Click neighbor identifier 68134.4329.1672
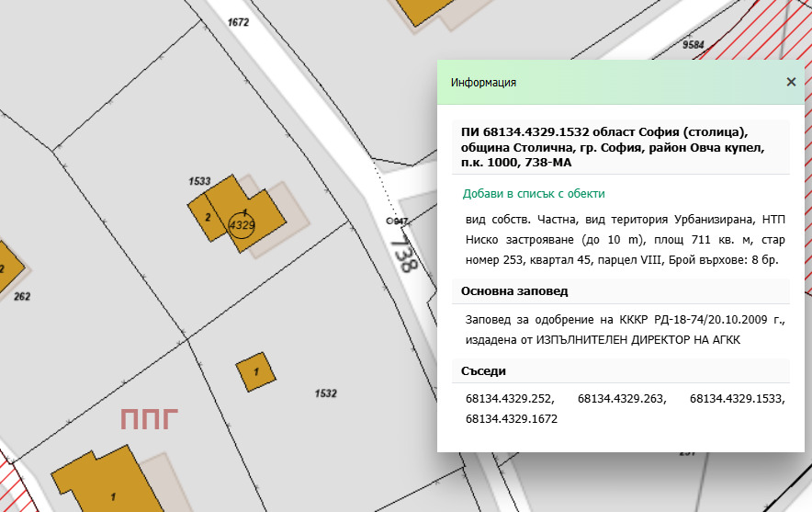 click(512, 419)
